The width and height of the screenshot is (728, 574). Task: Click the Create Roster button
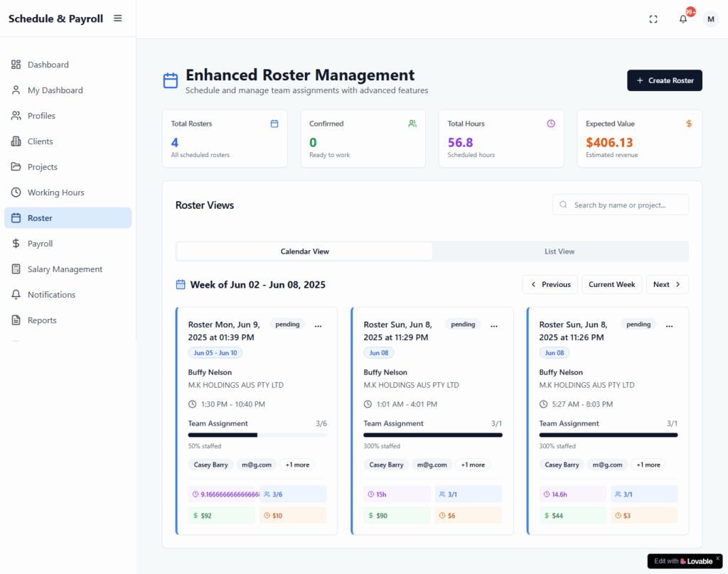point(664,80)
